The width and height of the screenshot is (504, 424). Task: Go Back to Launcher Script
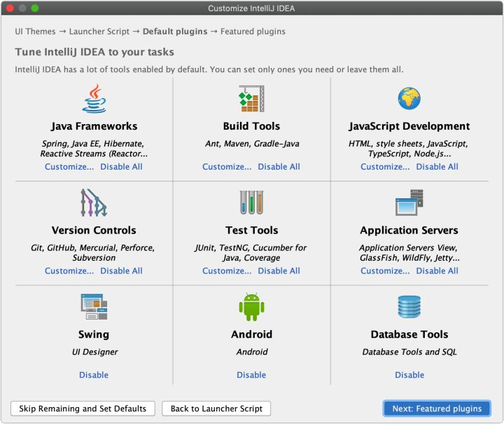216,409
